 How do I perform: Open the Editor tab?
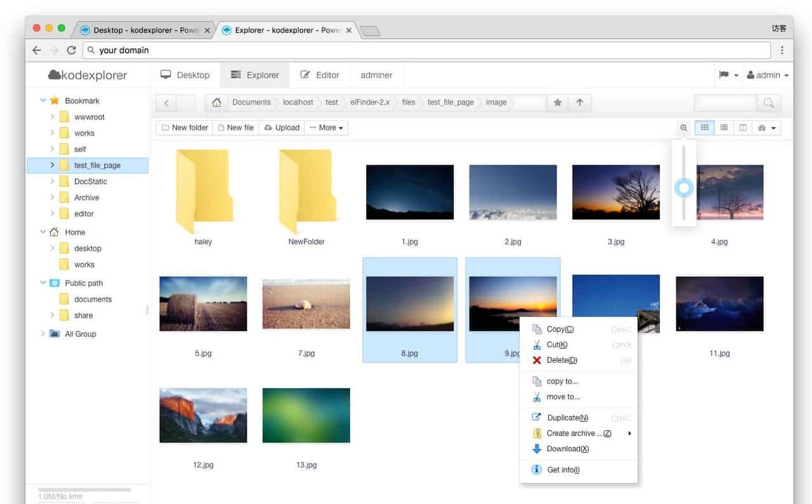(320, 75)
